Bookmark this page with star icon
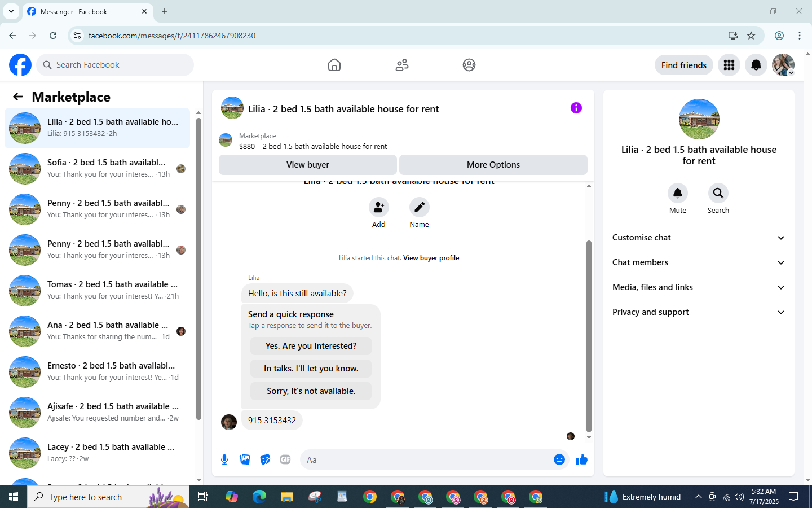Screen dimensions: 812x508 [751, 36]
